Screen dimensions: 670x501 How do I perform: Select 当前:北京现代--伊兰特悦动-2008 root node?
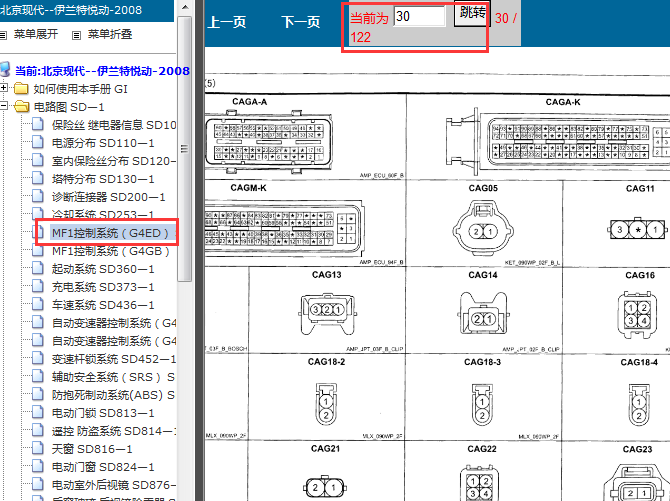(102, 71)
